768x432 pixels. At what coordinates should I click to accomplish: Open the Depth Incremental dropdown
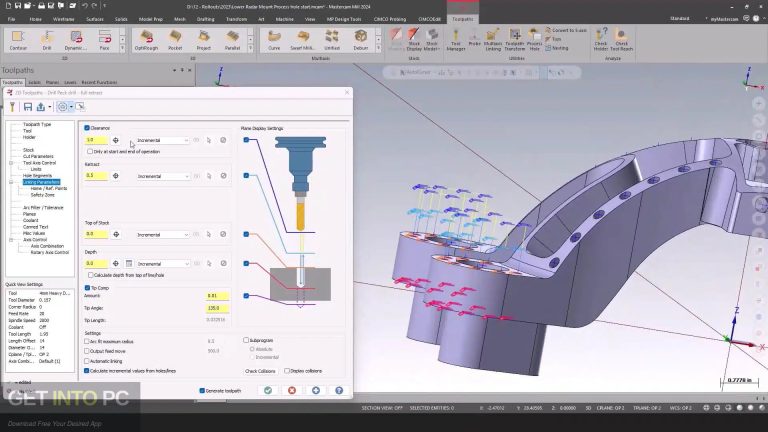point(162,264)
